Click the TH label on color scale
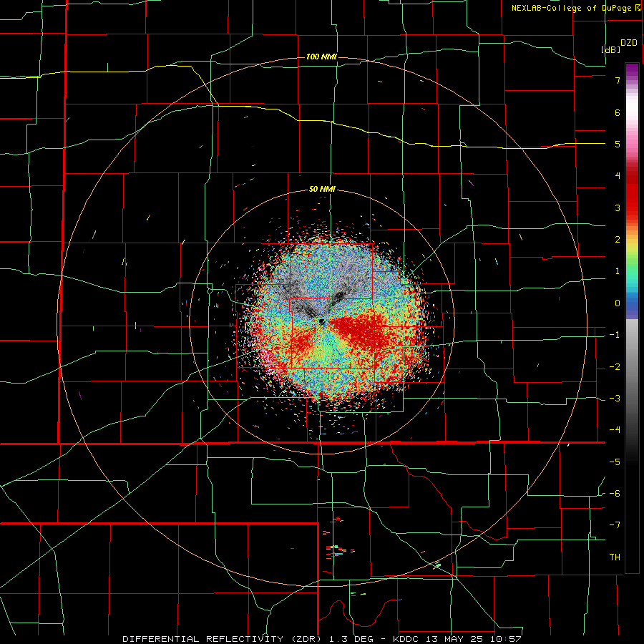The image size is (644, 644). tap(615, 557)
